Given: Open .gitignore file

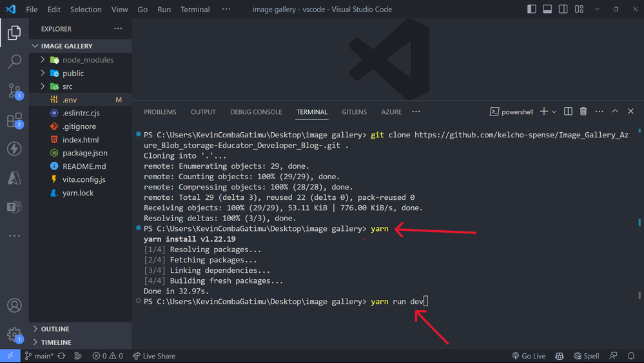Looking at the screenshot, I should click(x=81, y=126).
